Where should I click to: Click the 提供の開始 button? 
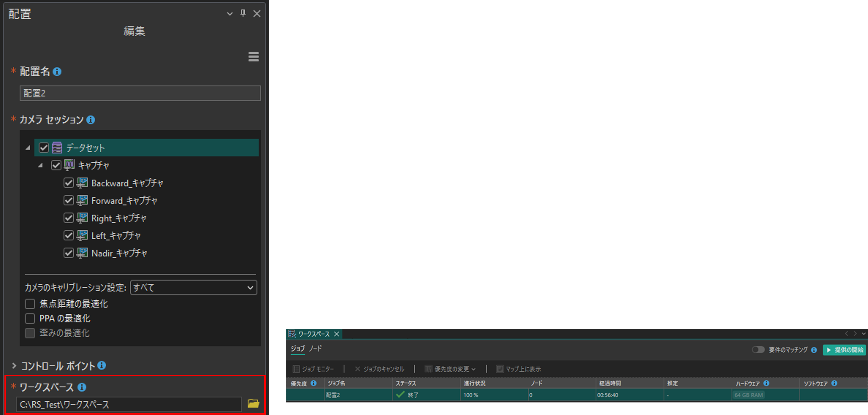coord(844,350)
